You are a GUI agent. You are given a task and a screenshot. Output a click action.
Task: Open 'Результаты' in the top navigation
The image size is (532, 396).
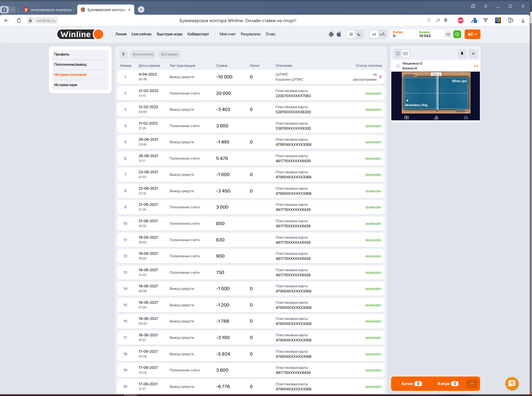point(250,34)
